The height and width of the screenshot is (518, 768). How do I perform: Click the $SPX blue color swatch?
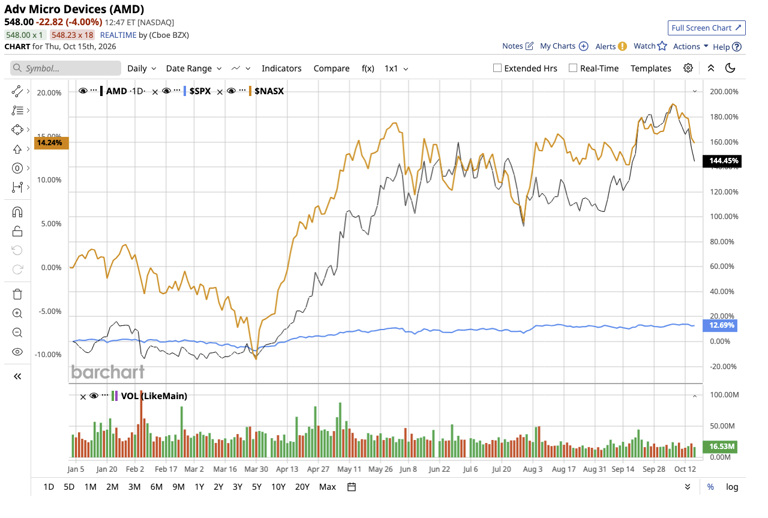pos(185,91)
